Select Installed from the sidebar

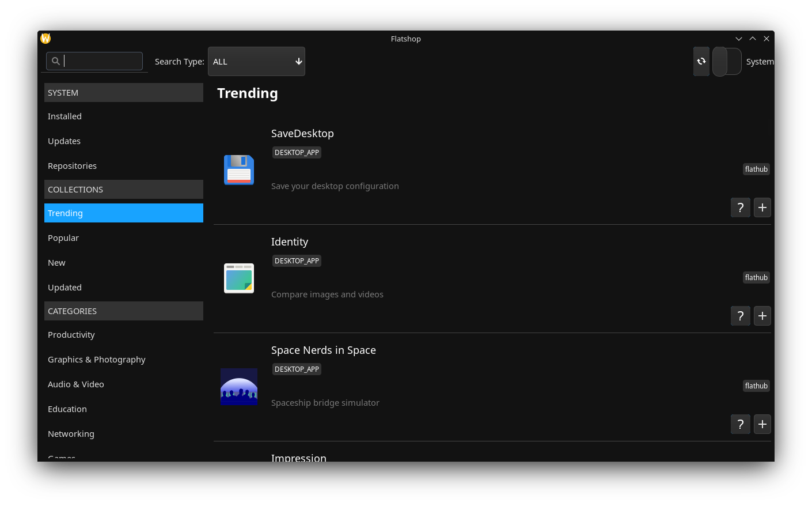(x=64, y=116)
